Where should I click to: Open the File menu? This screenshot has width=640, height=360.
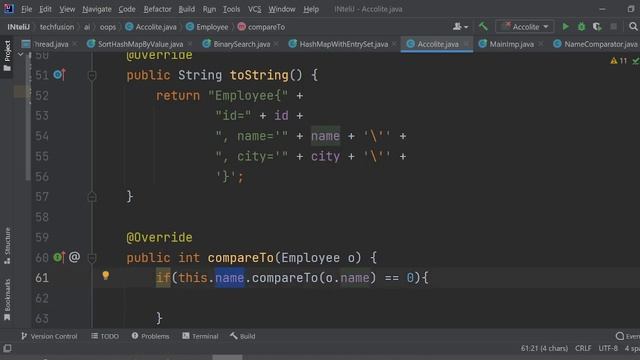[x=27, y=9]
